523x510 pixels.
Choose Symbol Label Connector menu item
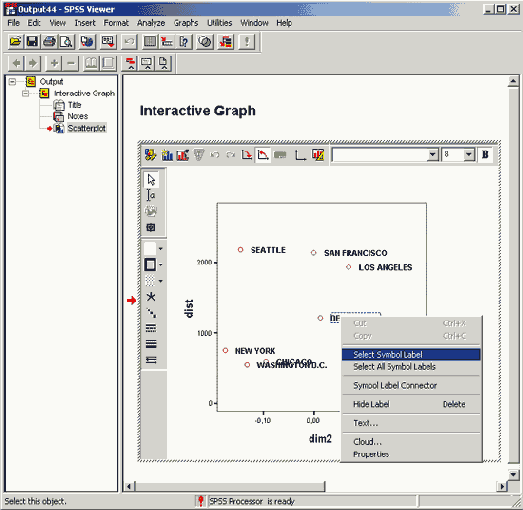pyautogui.click(x=411, y=386)
